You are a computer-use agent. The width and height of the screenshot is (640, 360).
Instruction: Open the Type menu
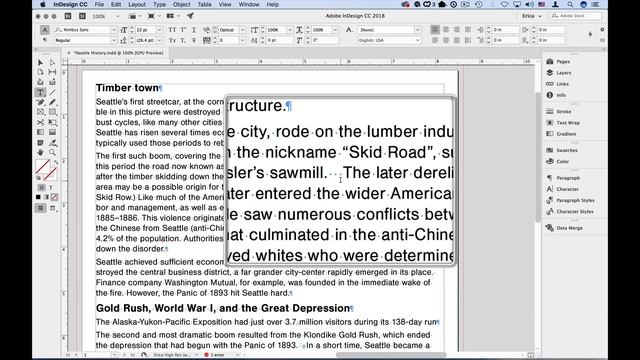[x=159, y=4]
